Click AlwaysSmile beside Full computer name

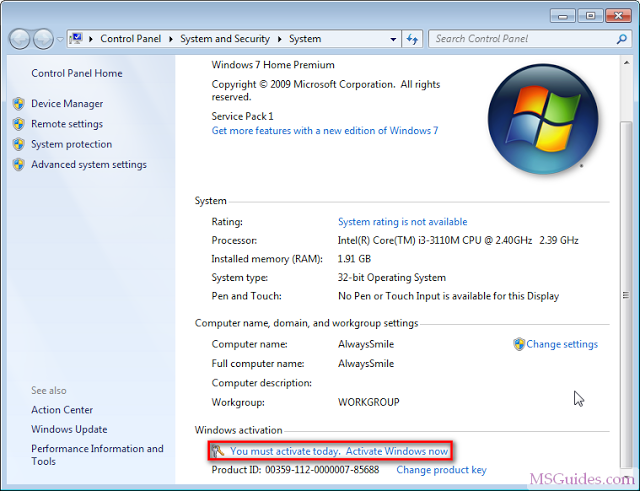coord(366,363)
